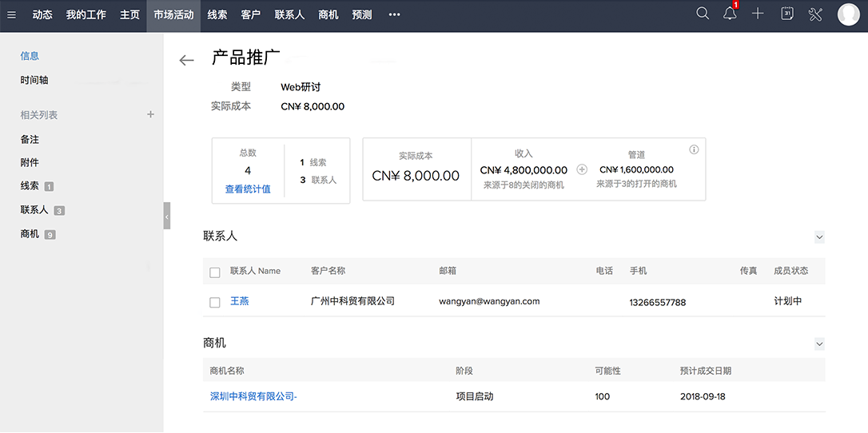Screen dimensions: 868x433
Task: Open the 深圳中科贸有限公司 opportunity link
Action: (253, 396)
